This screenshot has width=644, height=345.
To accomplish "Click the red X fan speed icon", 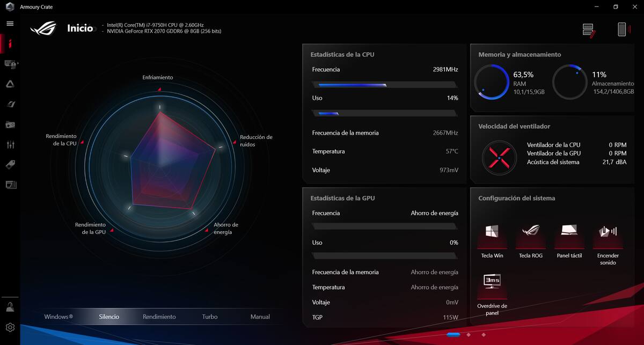I will (499, 157).
